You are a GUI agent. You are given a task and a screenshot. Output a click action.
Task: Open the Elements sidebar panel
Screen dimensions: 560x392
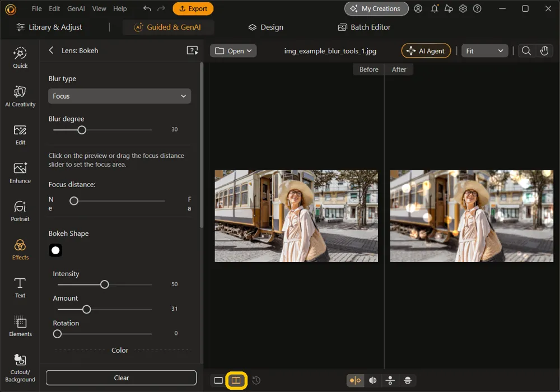point(20,326)
